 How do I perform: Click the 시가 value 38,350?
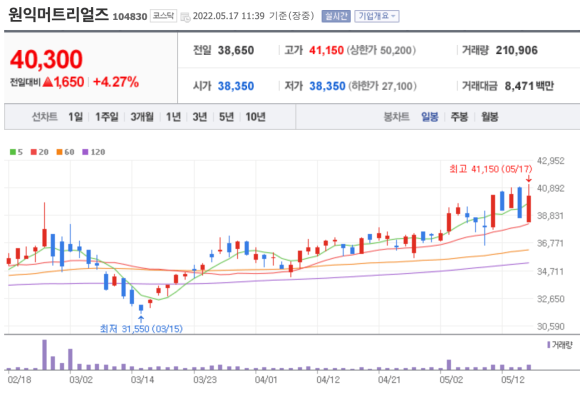(x=236, y=86)
